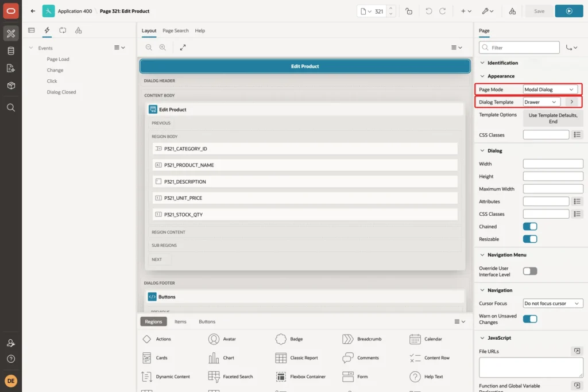Viewport: 588px width, 392px height.
Task: Open the page selector dropdown near 321
Action: [x=366, y=11]
